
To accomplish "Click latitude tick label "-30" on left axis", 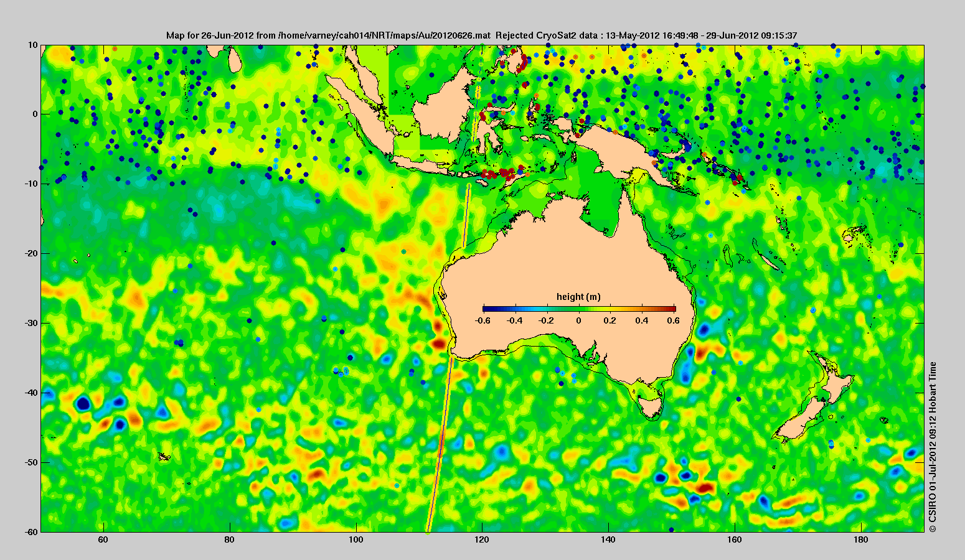I will click(x=31, y=324).
